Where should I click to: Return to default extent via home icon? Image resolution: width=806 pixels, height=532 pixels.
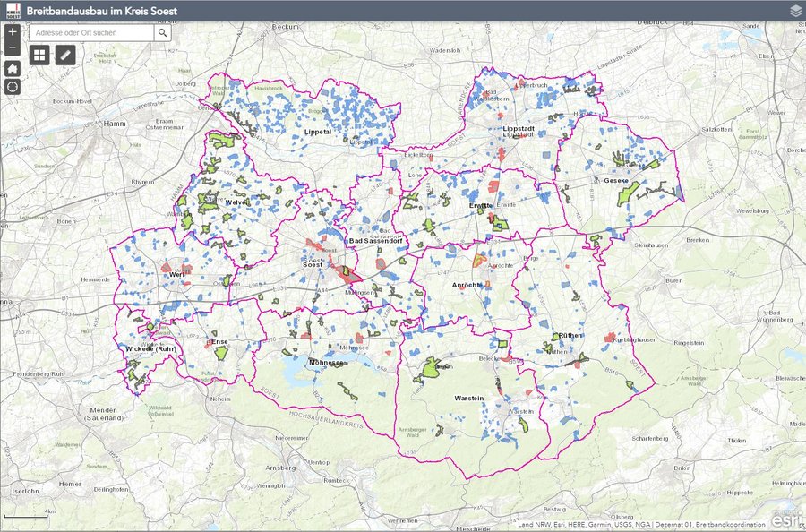coord(12,67)
